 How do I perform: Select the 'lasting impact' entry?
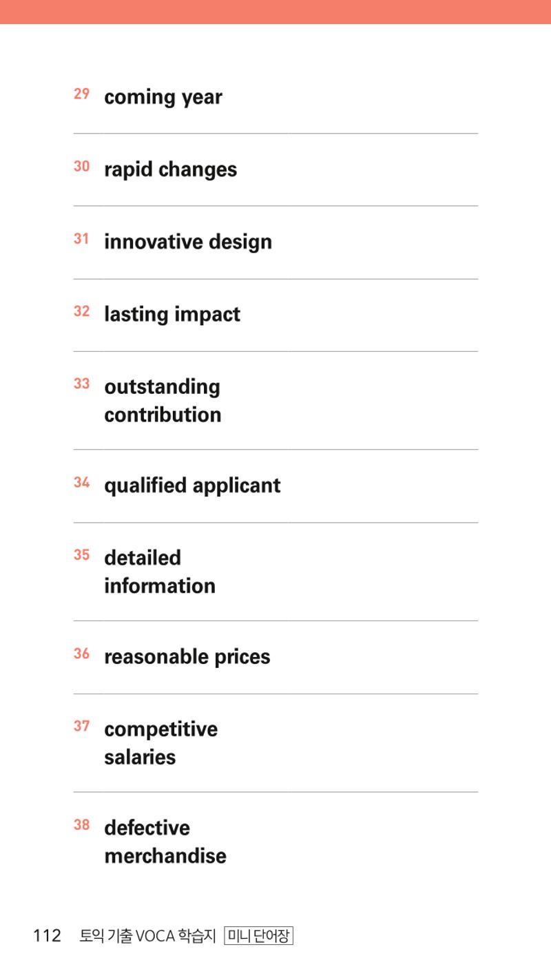[172, 315]
